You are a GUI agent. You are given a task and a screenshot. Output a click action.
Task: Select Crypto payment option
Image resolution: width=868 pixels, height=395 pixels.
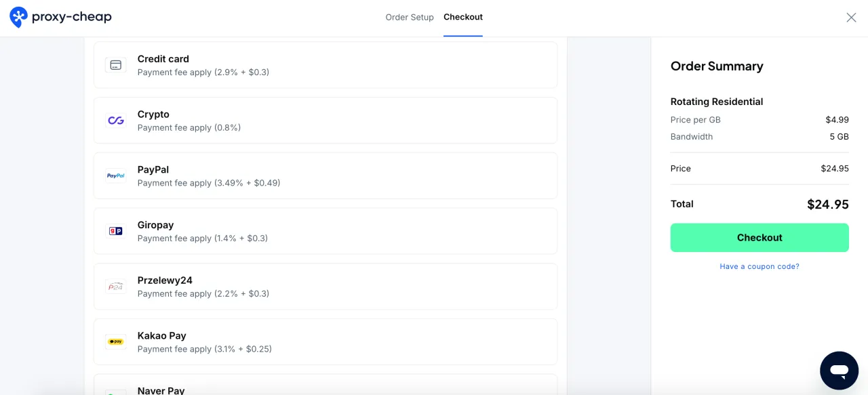(325, 121)
